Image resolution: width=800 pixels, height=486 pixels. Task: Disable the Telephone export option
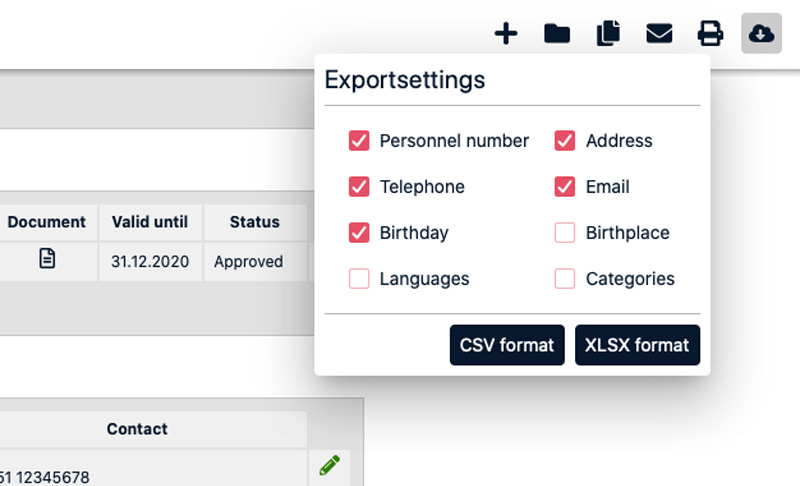[359, 187]
